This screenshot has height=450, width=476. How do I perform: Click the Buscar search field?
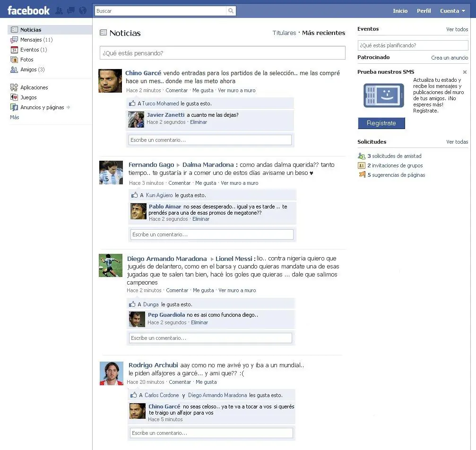[x=161, y=11]
